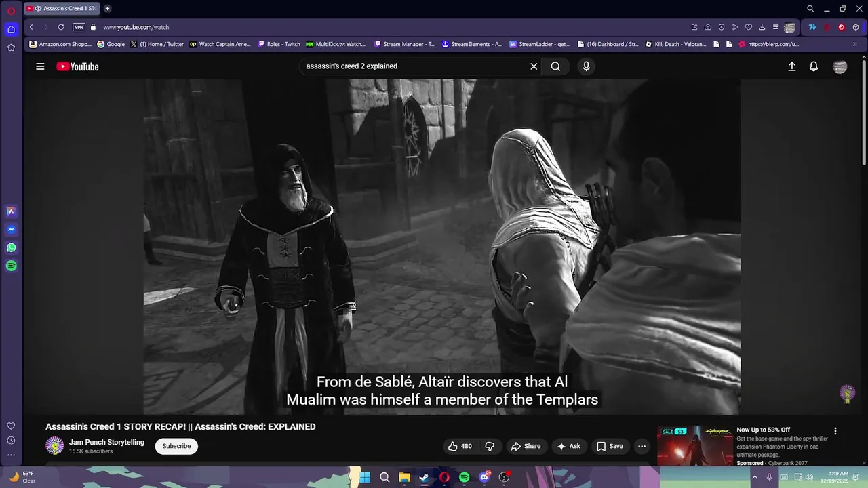Open Spotify in the Opera sidebar
Image resolution: width=868 pixels, height=488 pixels.
(x=11, y=266)
